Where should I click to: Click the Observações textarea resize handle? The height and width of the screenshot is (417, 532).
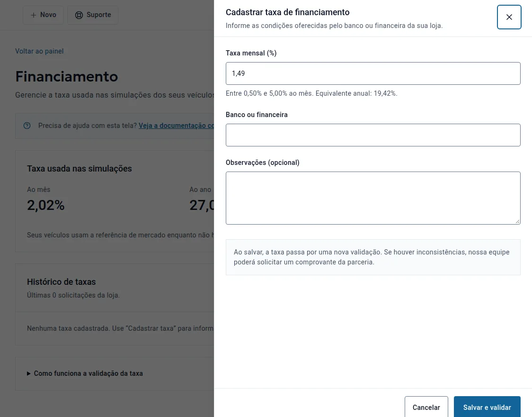click(517, 221)
